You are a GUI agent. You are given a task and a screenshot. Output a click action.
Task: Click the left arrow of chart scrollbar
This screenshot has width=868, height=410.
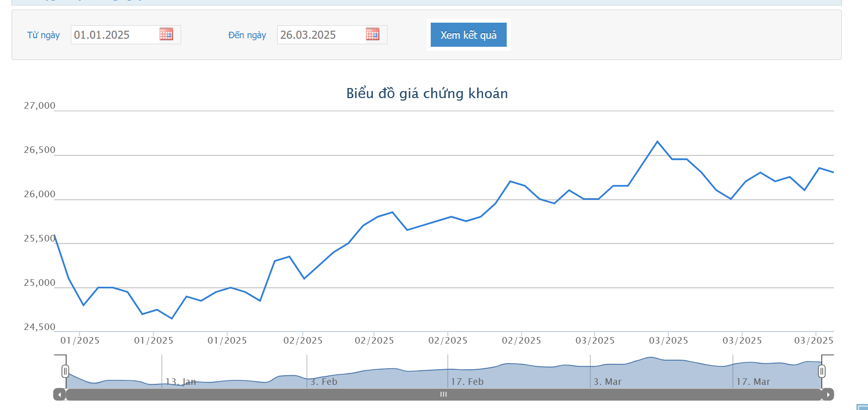tap(60, 394)
